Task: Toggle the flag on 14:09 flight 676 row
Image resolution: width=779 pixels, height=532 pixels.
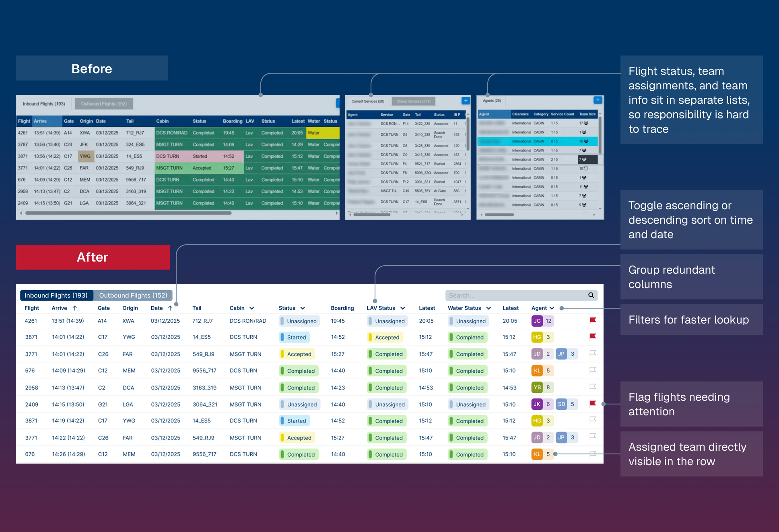Action: point(593,370)
